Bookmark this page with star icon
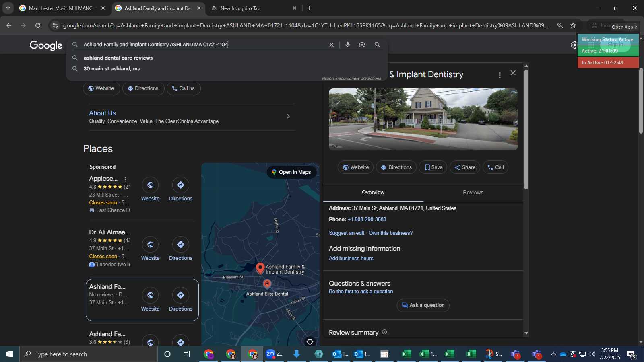The width and height of the screenshot is (644, 362). pyautogui.click(x=573, y=25)
